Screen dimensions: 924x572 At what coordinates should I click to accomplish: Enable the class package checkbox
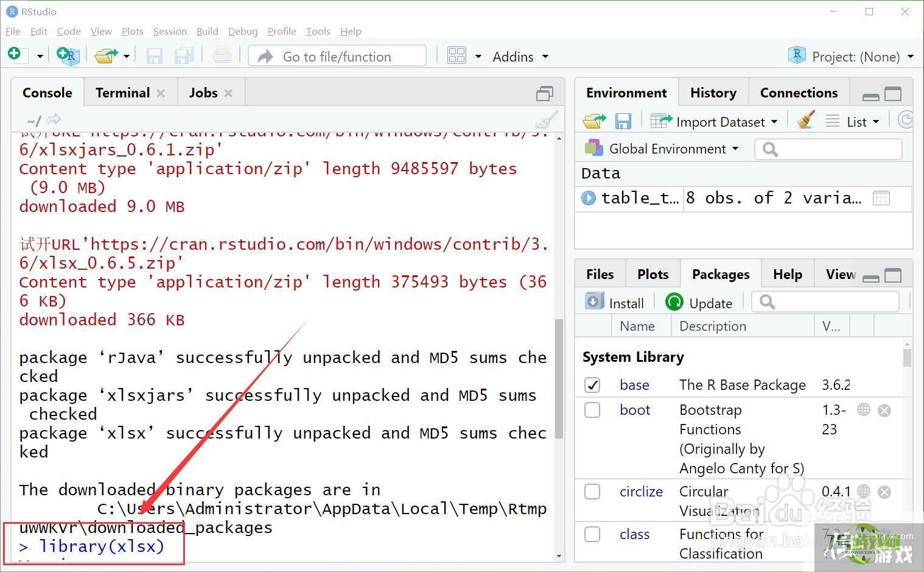point(592,534)
